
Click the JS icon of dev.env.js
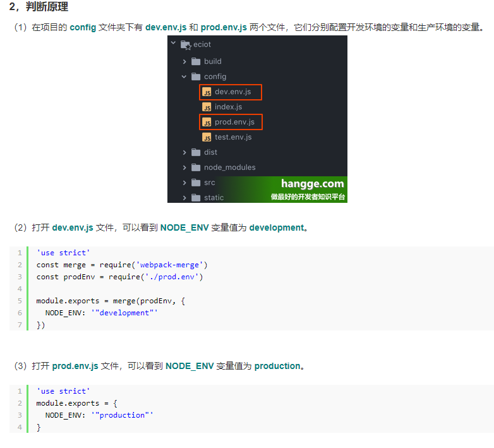coord(207,92)
